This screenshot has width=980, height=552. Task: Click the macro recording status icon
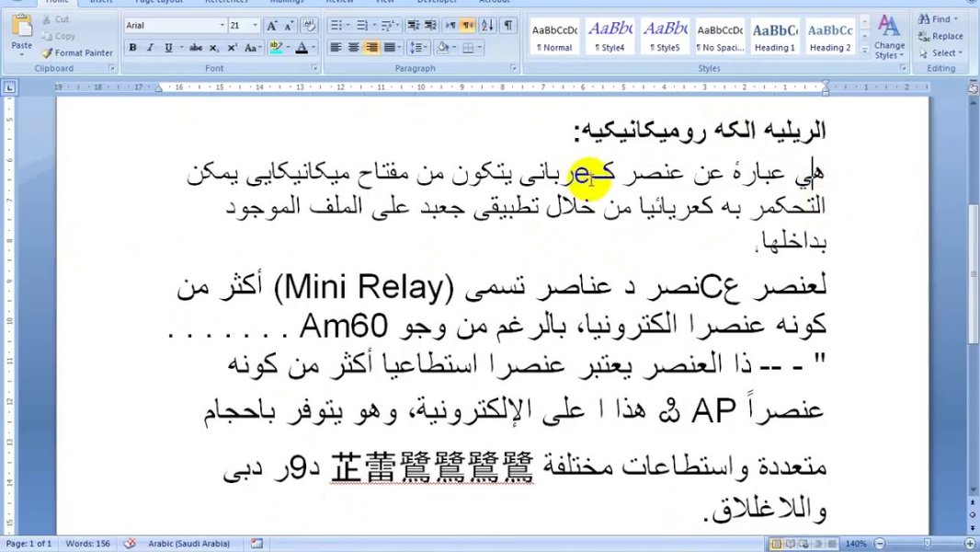coord(256,543)
